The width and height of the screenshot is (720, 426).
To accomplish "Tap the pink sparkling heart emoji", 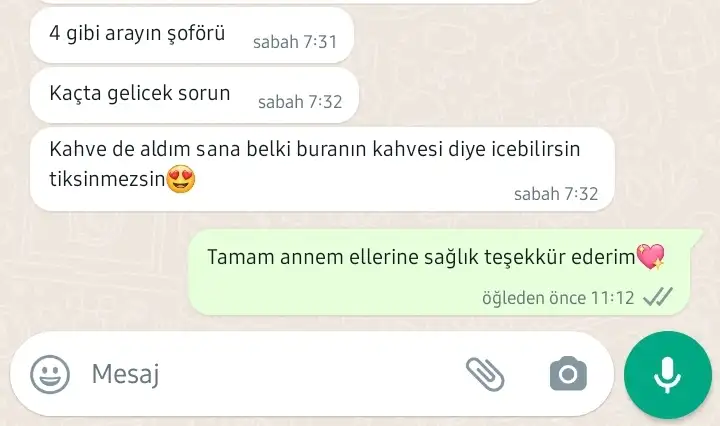I will (x=651, y=256).
